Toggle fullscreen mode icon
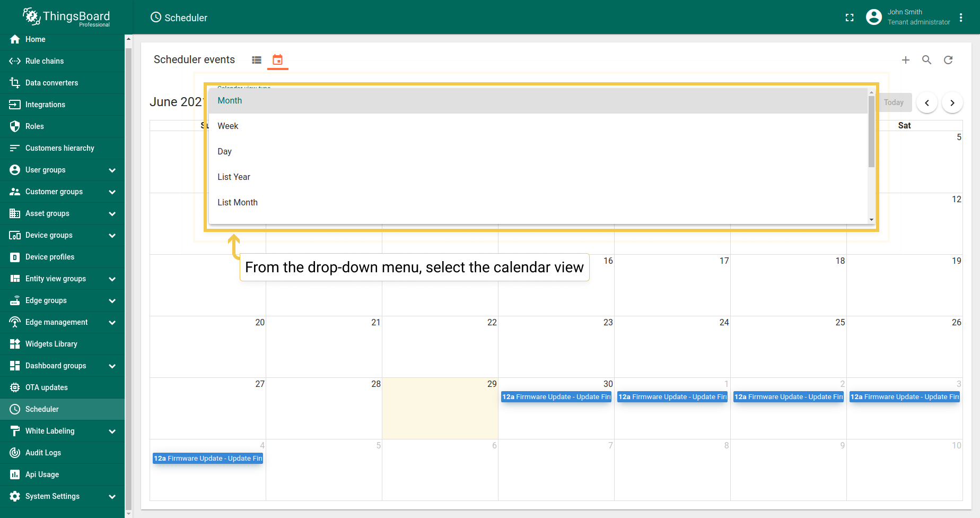Screen dimensions: 980x518 coord(850,18)
